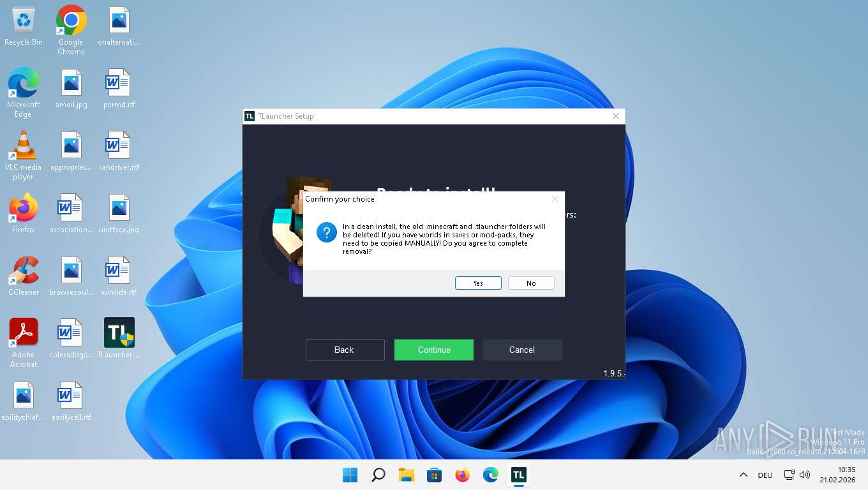Close the TLauncher Setup window
The height and width of the screenshot is (490, 868).
(x=615, y=116)
